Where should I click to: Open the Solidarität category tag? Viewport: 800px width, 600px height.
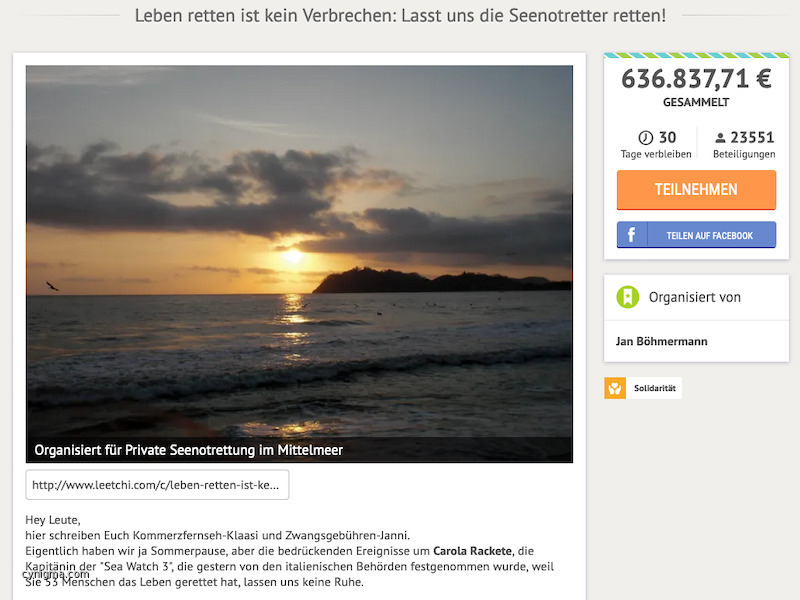point(643,388)
